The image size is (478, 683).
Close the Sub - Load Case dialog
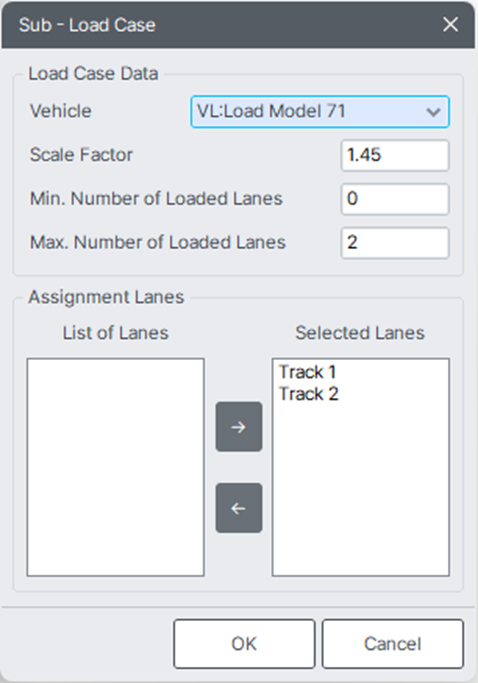click(x=450, y=24)
